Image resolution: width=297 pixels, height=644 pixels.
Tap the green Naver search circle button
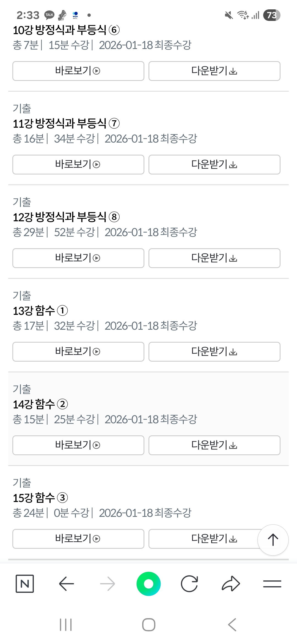click(x=148, y=583)
